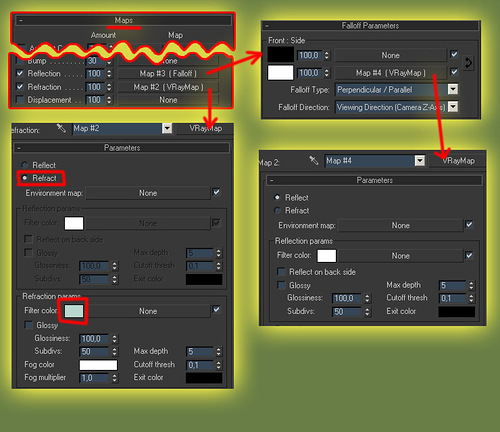Click the Maps rollout header
Screen dimensions: 500x432
[x=123, y=20]
